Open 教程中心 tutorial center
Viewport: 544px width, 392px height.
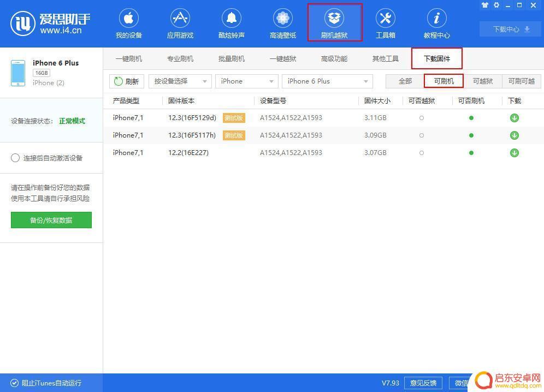coord(437,23)
